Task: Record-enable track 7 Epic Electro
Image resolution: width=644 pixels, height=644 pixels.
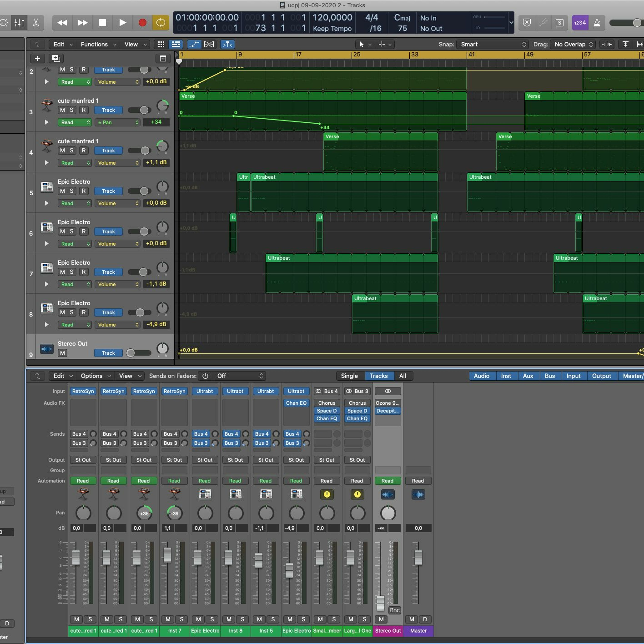Action: pyautogui.click(x=84, y=272)
